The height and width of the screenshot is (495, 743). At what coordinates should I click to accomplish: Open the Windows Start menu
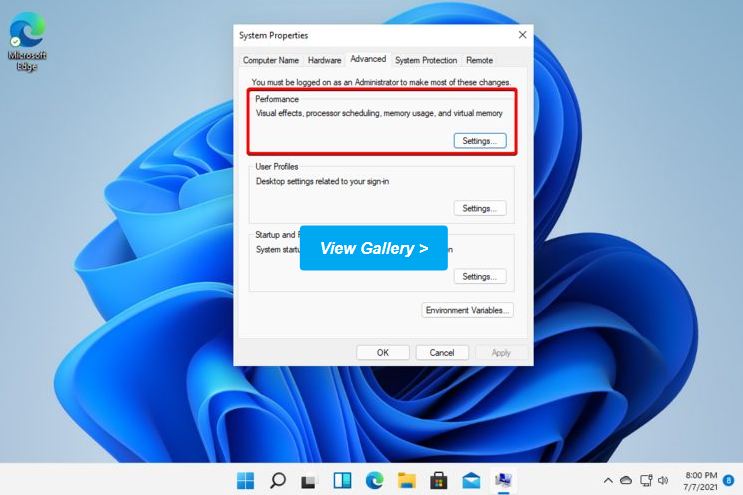pyautogui.click(x=245, y=481)
